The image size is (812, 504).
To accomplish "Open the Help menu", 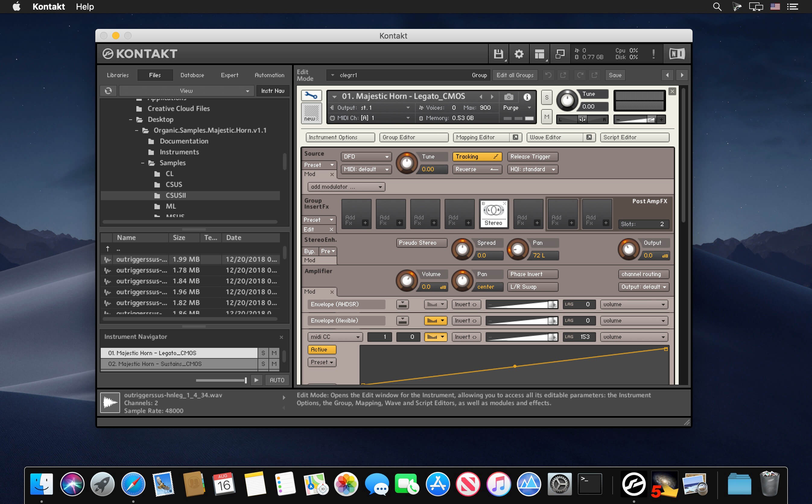I will [85, 7].
